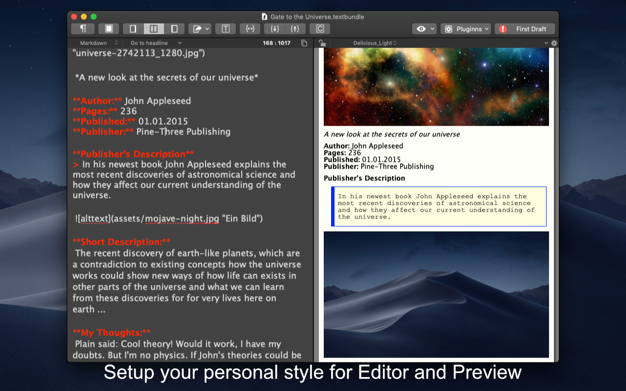Open the Markdown syntax selector
Screen dimensions: 626x391
(x=99, y=43)
